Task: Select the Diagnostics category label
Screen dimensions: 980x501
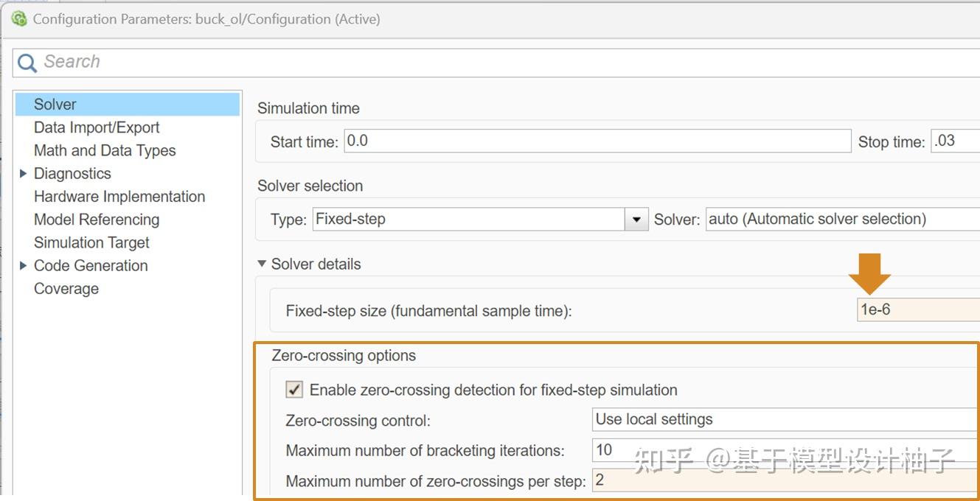Action: tap(72, 174)
